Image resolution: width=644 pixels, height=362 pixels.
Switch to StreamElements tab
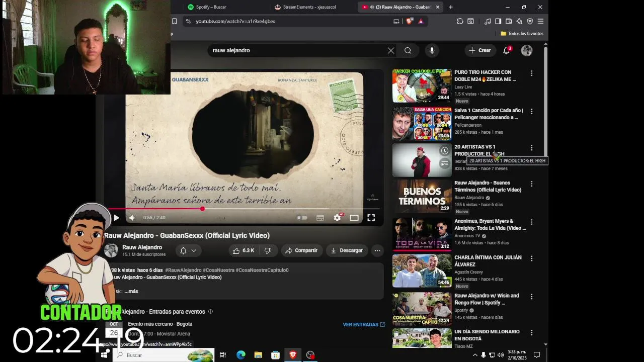tap(312, 7)
